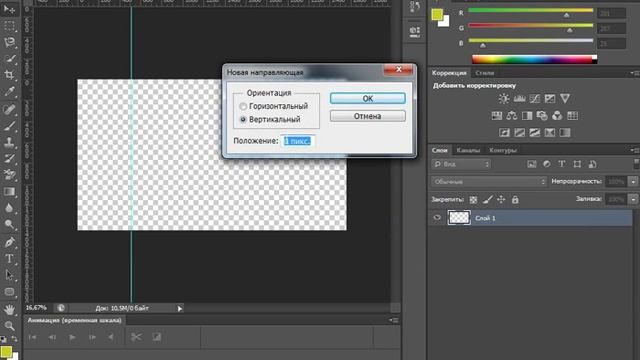Select the Коррекция tab
640x360 pixels.
[449, 73]
